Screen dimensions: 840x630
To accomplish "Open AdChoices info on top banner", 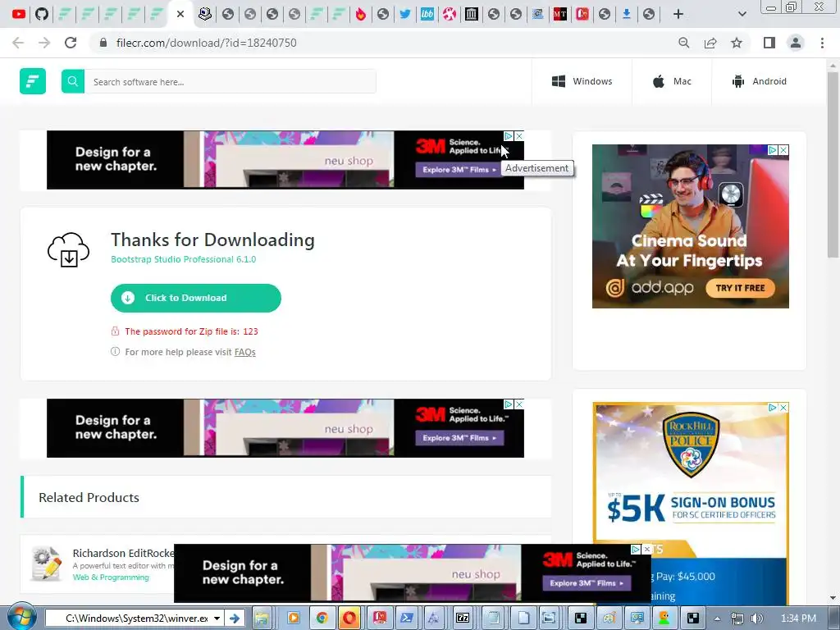I will (509, 136).
